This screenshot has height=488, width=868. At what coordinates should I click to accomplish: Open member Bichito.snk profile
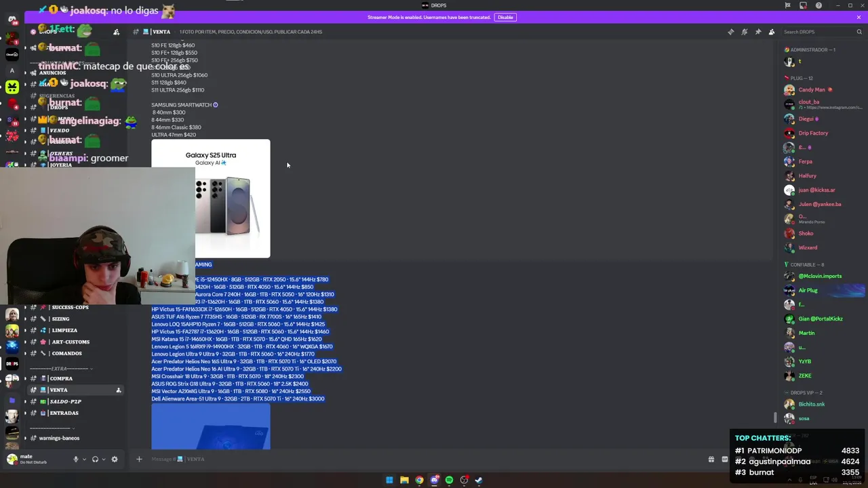811,404
